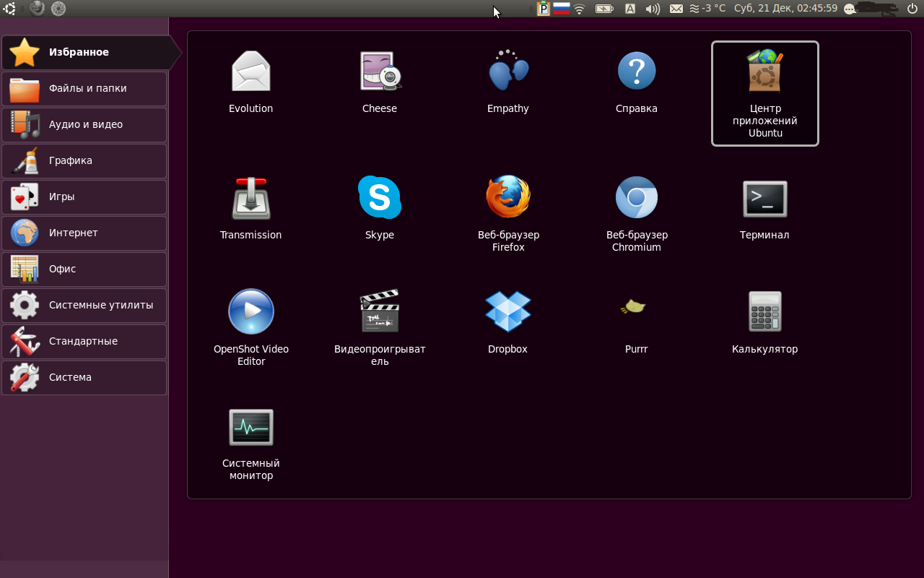Open Справка help viewer
The image size is (924, 578).
637,81
